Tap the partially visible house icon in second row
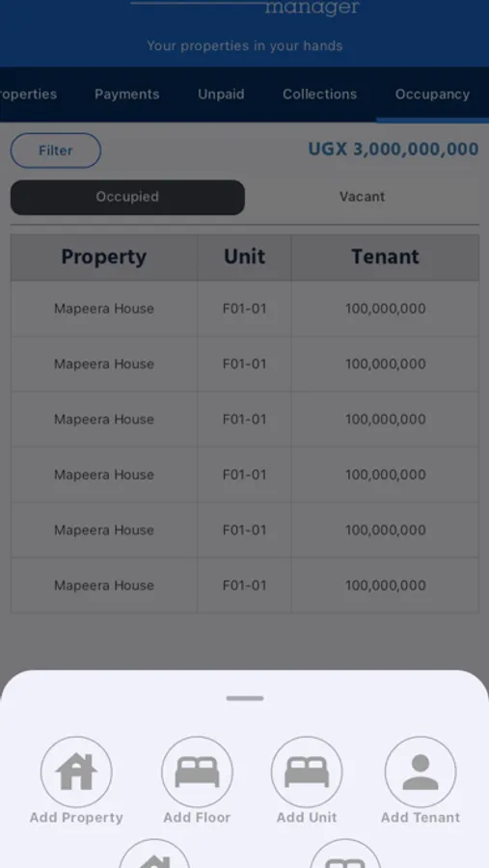Screen dimensions: 489x868 (x=154, y=854)
